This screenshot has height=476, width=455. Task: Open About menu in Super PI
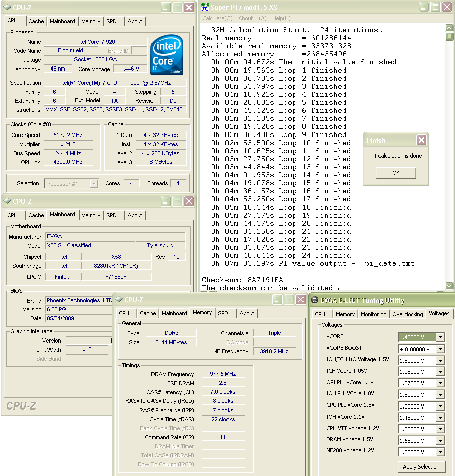pyautogui.click(x=252, y=18)
